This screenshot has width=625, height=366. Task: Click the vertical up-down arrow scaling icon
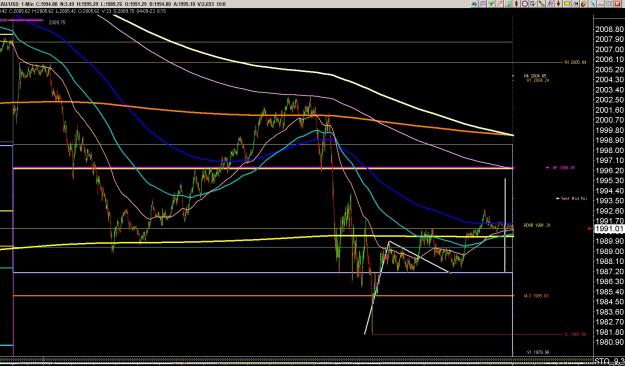517,4
